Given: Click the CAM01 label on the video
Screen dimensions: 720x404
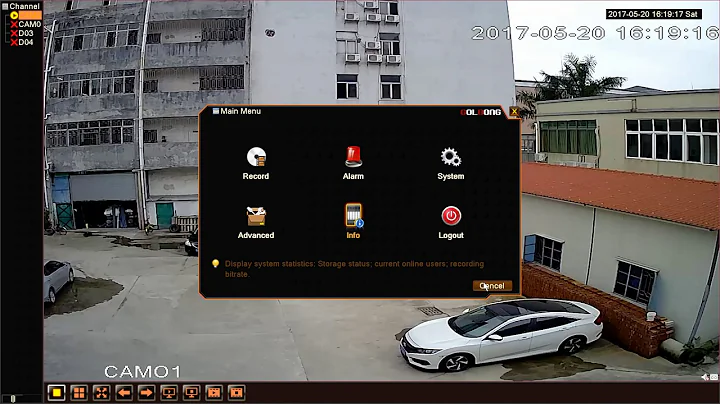Looking at the screenshot, I should coord(142,371).
